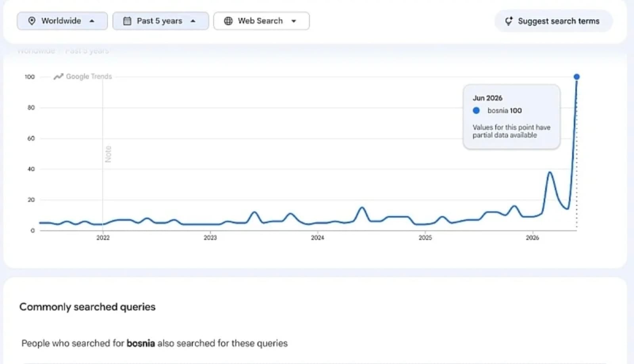Screen dimensions: 634x364
Task: Click the calendar icon beside Past 5 years
Action: pyautogui.click(x=127, y=21)
